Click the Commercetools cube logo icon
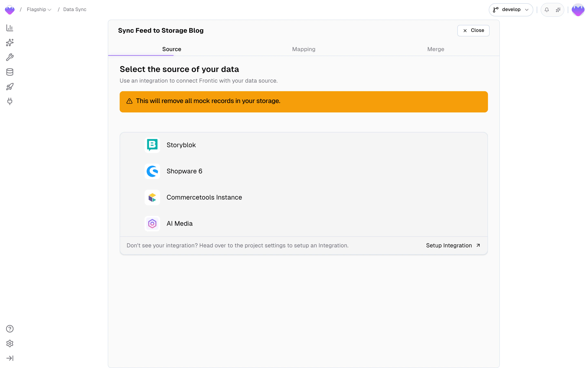Screen dimensions: 588x368 click(x=152, y=197)
